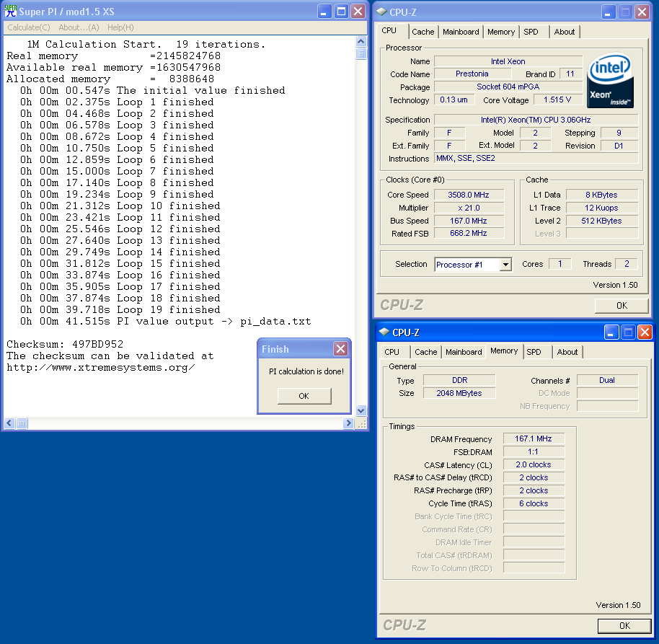Click the Specification field Intel(R) Xeon(TM) CPU 3.06GHz
The height and width of the screenshot is (644, 659).
(536, 120)
